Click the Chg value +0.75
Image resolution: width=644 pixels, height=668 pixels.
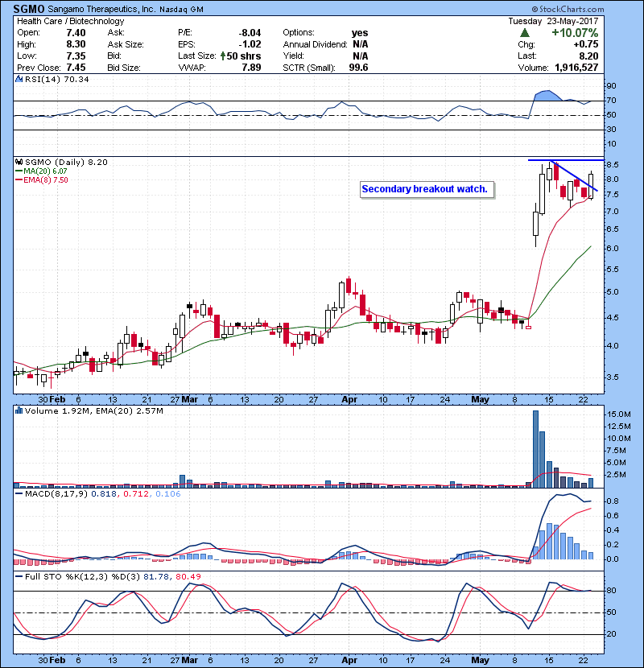click(x=585, y=44)
